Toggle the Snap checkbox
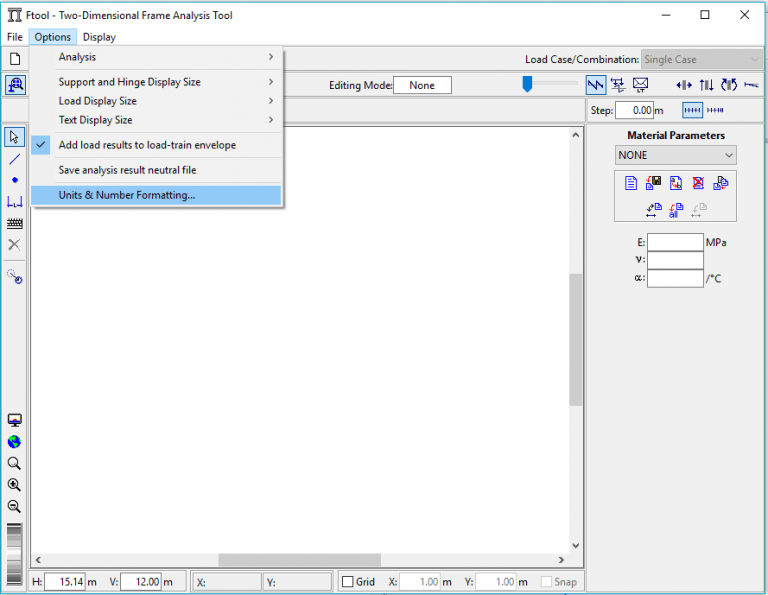Image resolution: width=768 pixels, height=595 pixels. (x=546, y=582)
